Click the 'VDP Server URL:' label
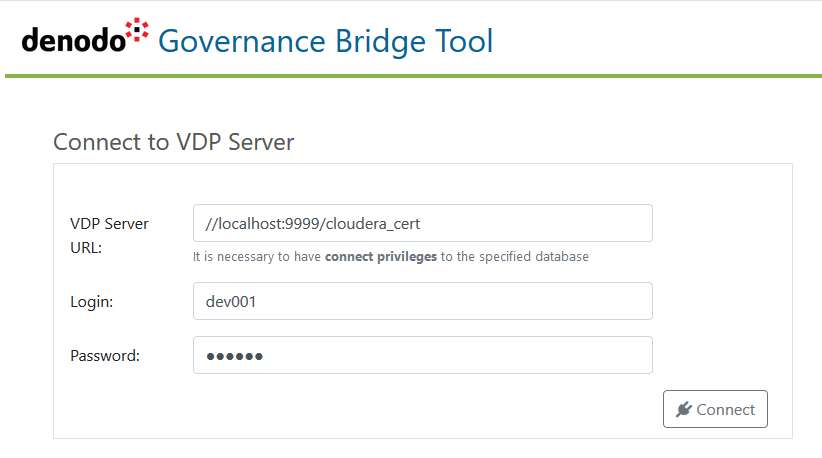 [x=109, y=235]
